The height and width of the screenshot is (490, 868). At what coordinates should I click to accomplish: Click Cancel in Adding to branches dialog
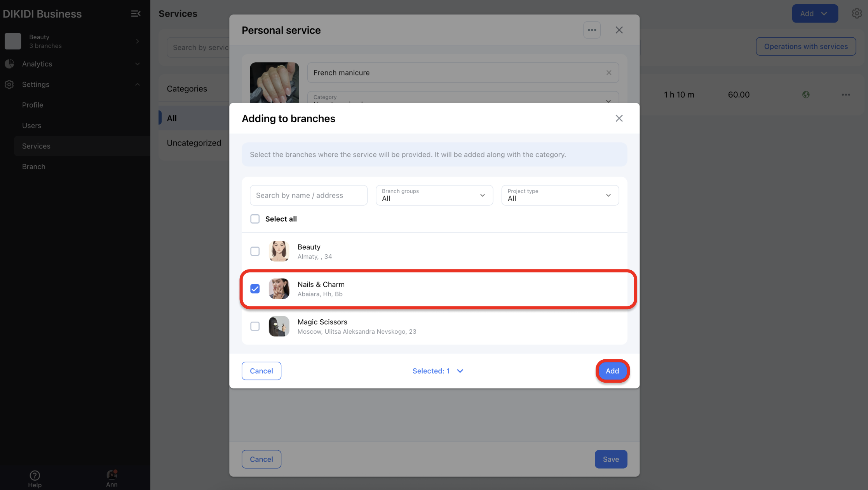[x=261, y=371]
